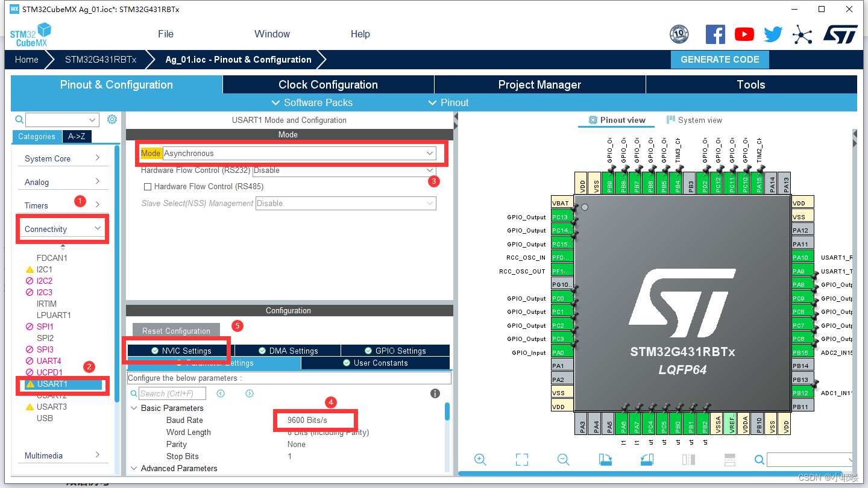
Task: Enable Hardware Flow Control (RS485) checkbox
Action: click(148, 187)
